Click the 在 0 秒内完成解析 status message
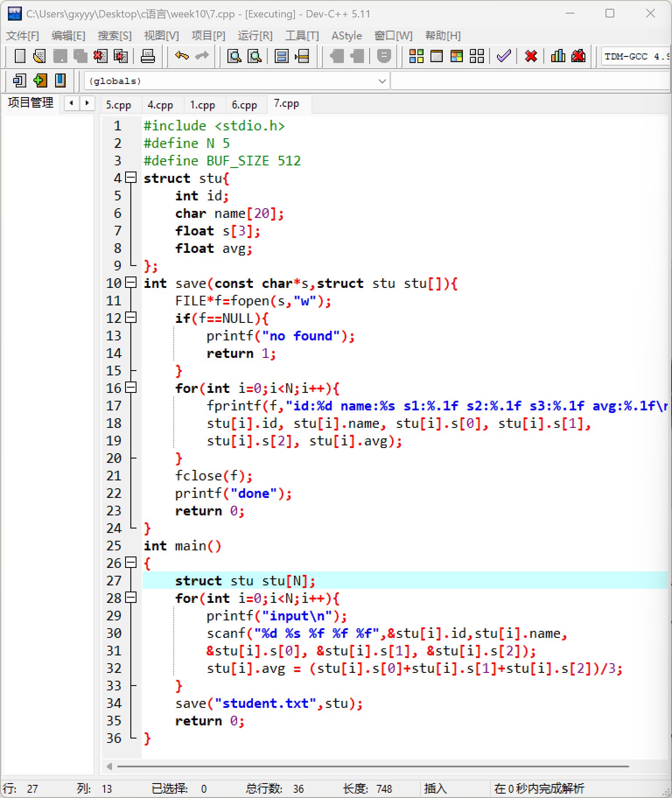672x798 pixels. point(539,789)
